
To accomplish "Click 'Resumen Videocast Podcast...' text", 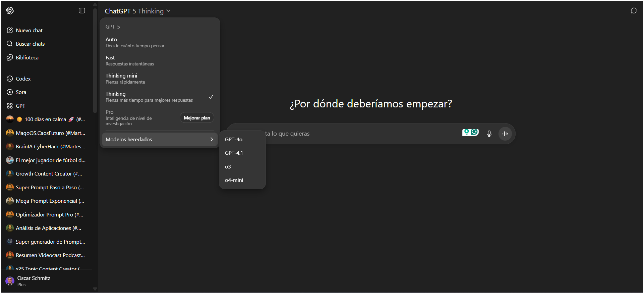I will (50, 255).
